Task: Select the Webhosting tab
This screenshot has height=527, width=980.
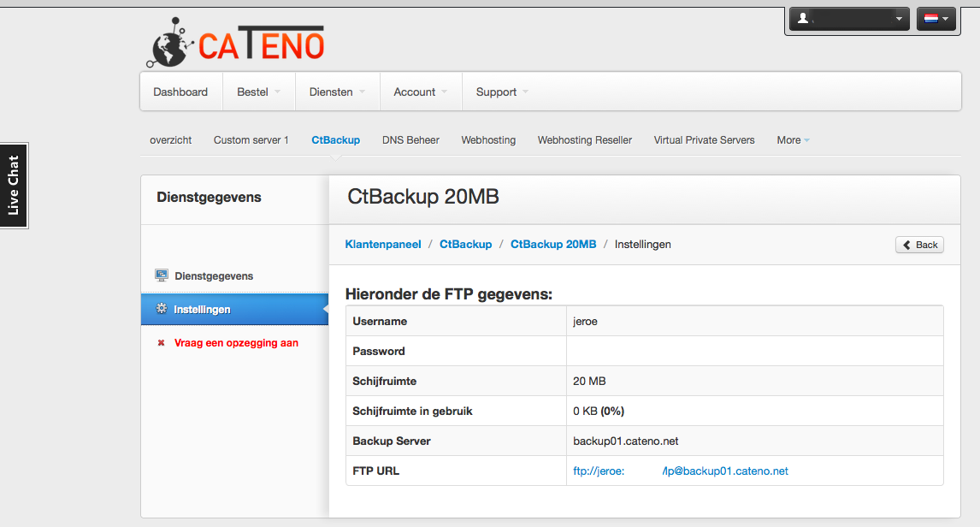Action: [x=488, y=140]
